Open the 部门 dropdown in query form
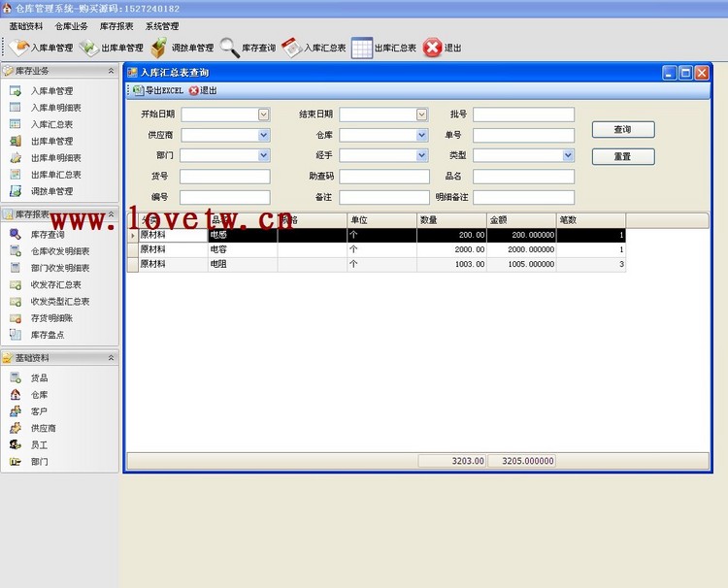Image resolution: width=728 pixels, height=588 pixels. pos(264,155)
